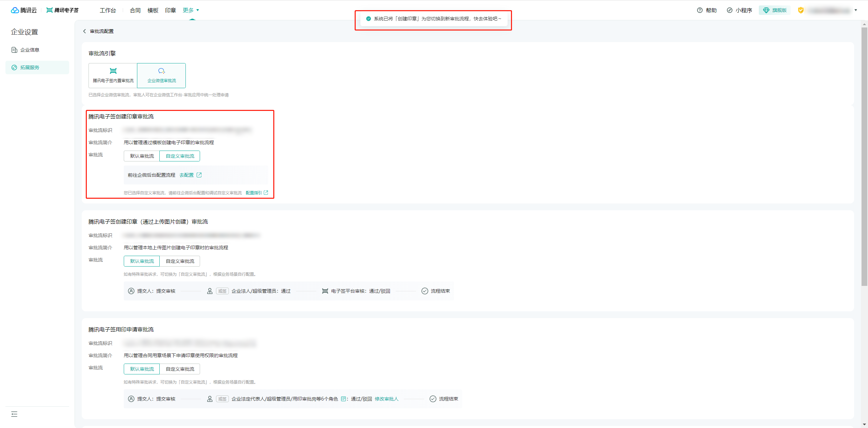Click the role list icon after 6个角色
Viewport: 868px width, 428px height.
point(343,399)
